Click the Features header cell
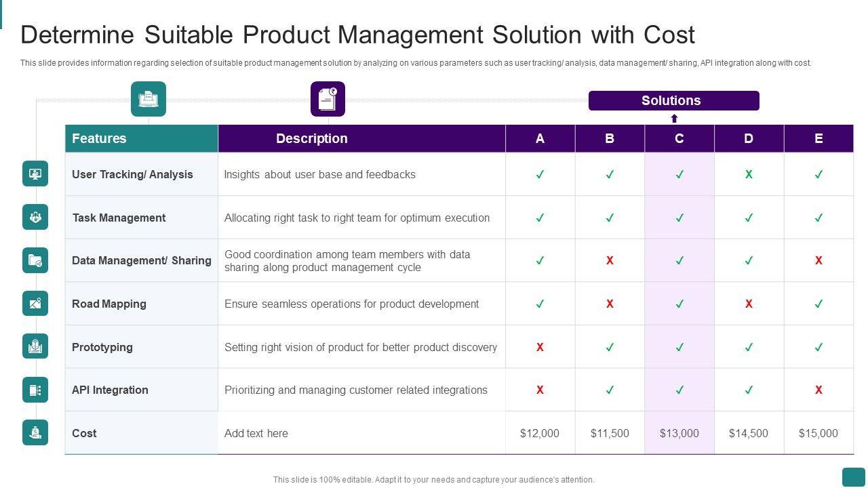The image size is (868, 488). point(141,138)
